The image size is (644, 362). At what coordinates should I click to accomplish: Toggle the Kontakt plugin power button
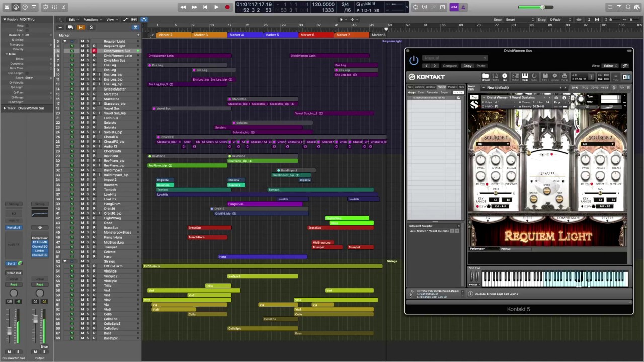click(x=414, y=61)
